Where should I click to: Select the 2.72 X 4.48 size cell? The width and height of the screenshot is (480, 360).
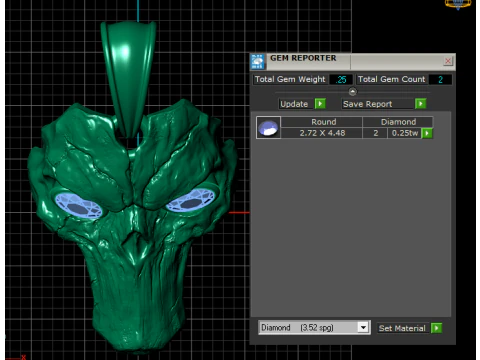pyautogui.click(x=322, y=133)
